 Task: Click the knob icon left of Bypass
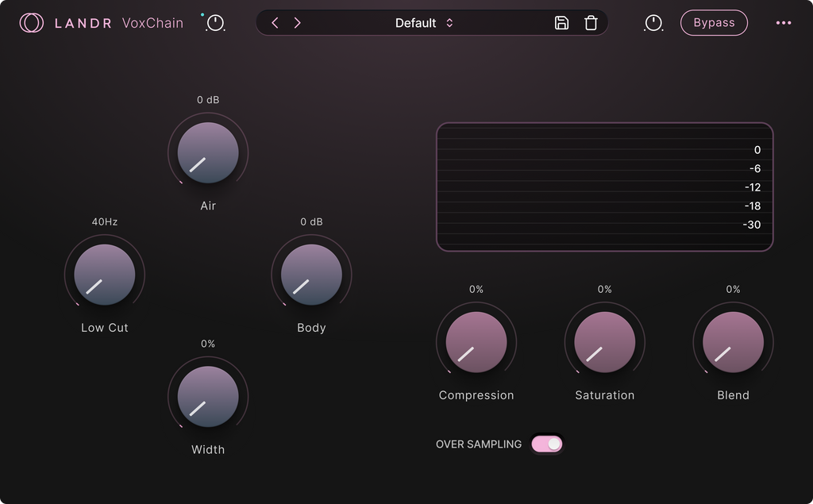coord(653,23)
